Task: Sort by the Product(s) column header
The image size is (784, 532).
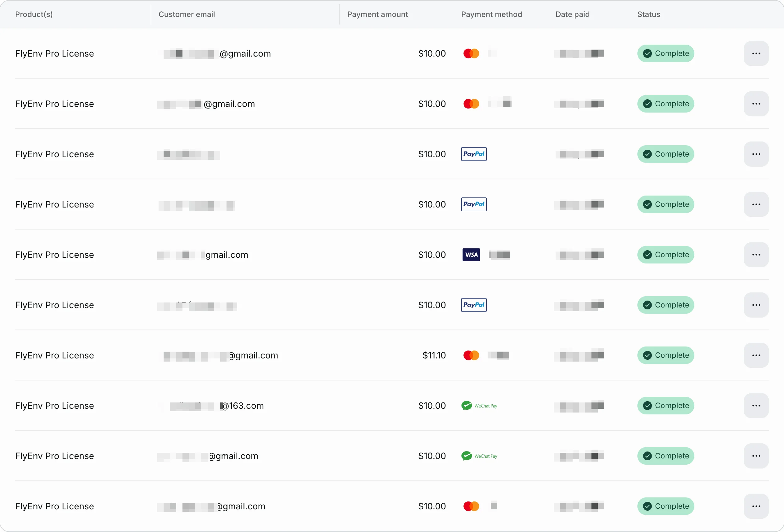Action: point(34,14)
